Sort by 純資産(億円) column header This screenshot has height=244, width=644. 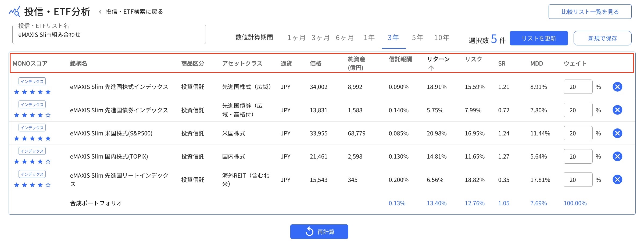coord(356,63)
